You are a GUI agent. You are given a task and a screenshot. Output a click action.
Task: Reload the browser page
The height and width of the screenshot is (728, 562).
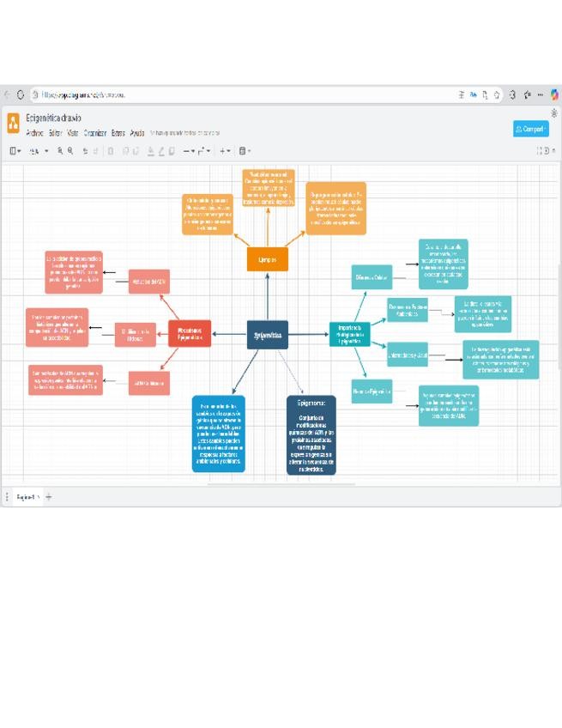point(21,94)
